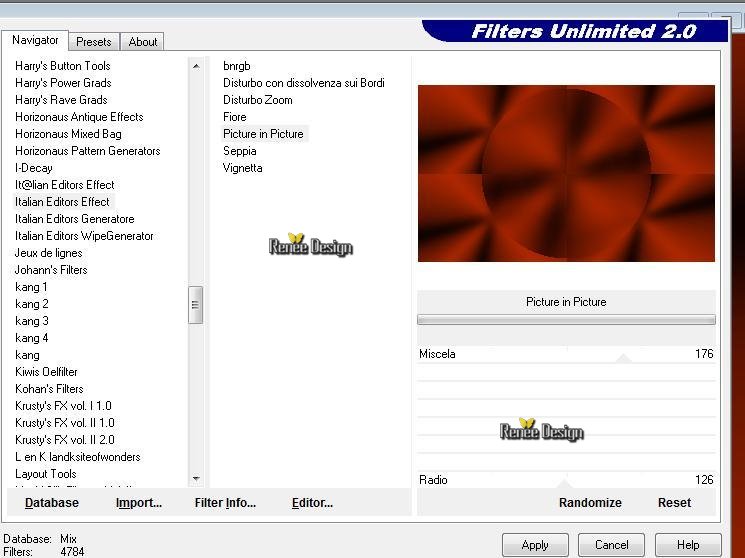
Task: Select Kiwis Oelfilter category
Action: pos(46,372)
